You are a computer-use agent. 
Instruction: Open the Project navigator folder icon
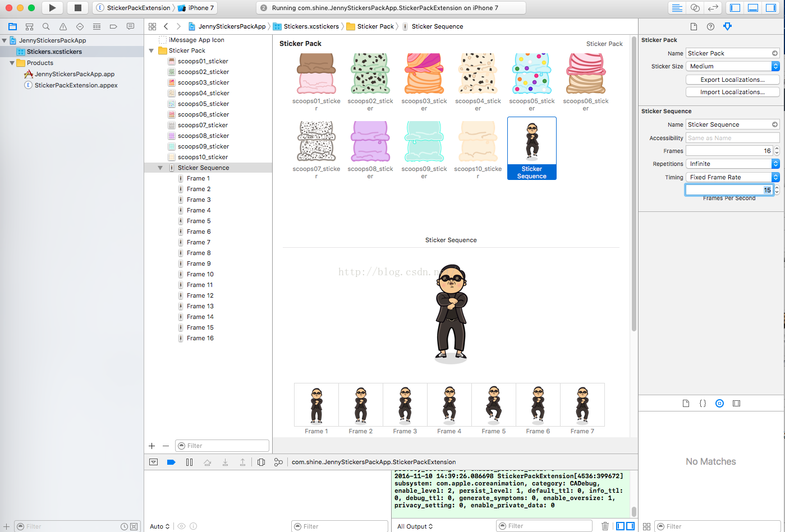(x=12, y=26)
